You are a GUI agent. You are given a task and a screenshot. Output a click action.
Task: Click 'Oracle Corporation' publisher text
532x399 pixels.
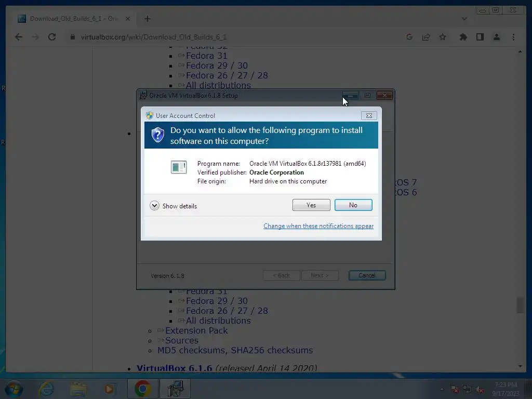coord(276,172)
